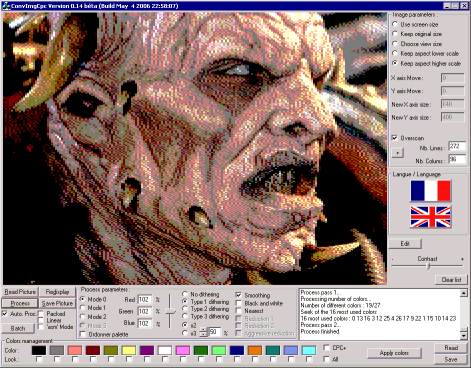Select Use screen size option
Image resolution: width=471 pixels, height=368 pixels.
[395, 24]
